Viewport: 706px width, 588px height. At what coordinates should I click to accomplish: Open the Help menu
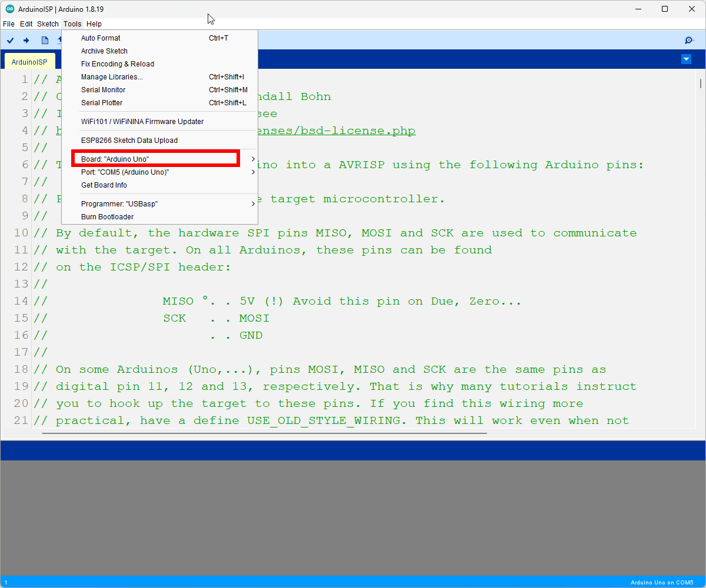[x=94, y=24]
